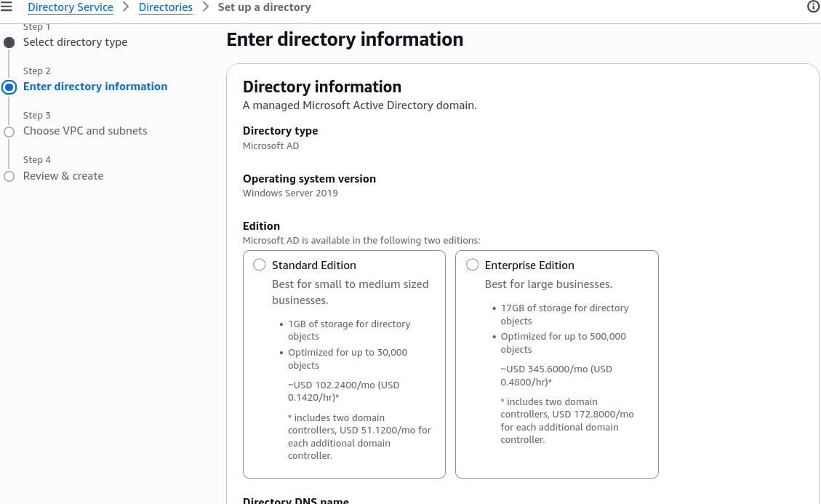821x504 pixels.
Task: Click the 'Standard Edition' label text
Action: point(313,265)
